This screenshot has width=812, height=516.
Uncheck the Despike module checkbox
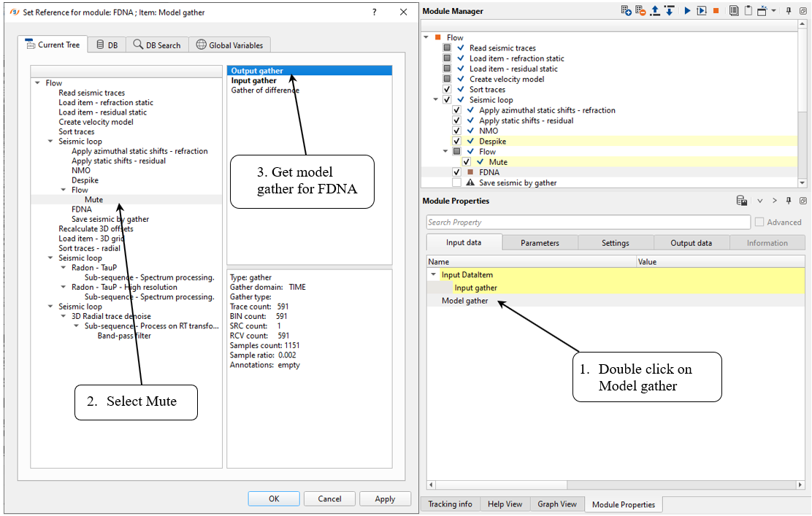point(457,142)
